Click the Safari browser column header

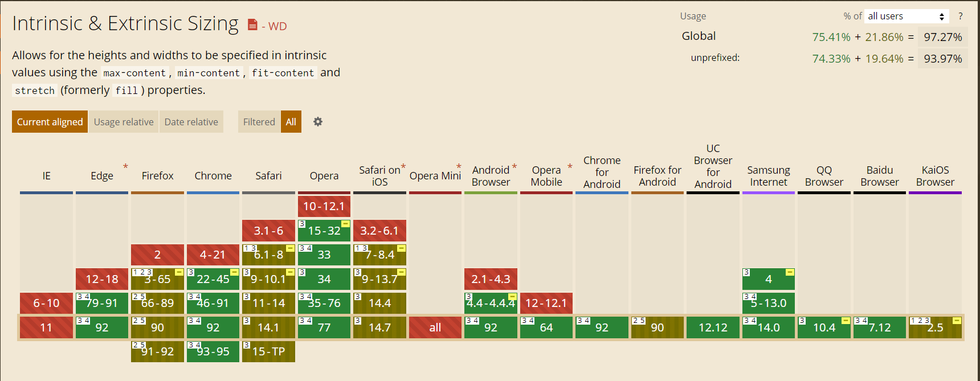pyautogui.click(x=268, y=175)
